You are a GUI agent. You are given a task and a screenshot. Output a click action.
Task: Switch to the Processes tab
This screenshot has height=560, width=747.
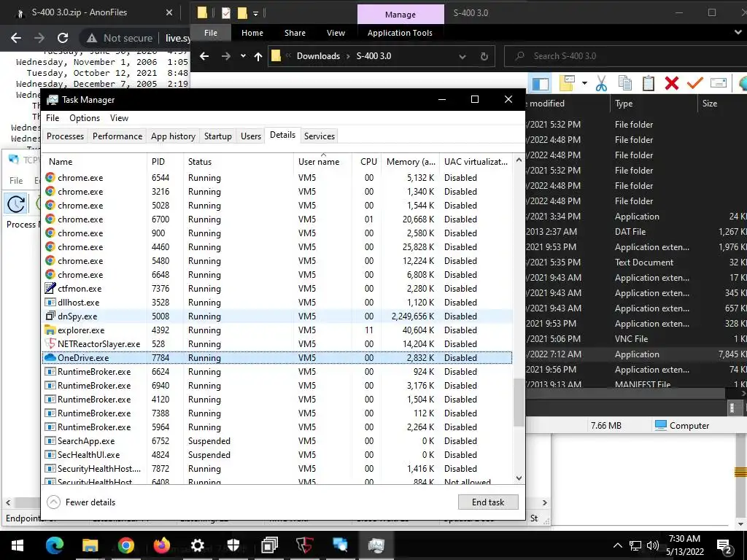click(65, 136)
